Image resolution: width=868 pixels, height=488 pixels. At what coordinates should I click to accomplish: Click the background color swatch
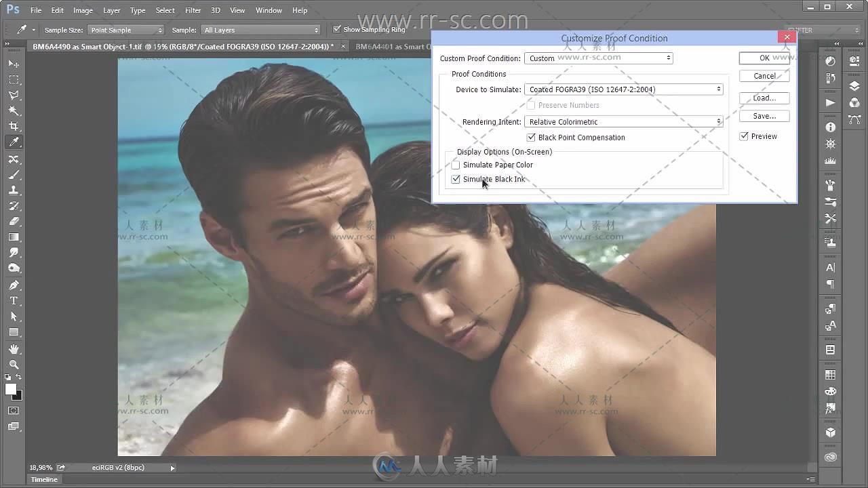tap(19, 396)
